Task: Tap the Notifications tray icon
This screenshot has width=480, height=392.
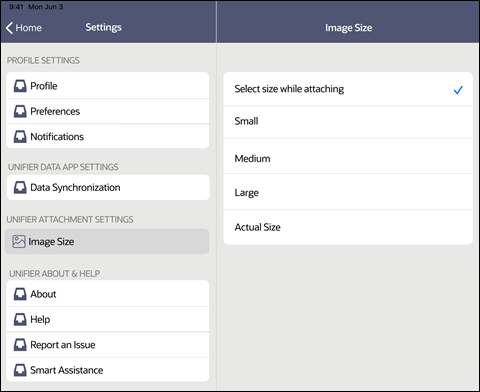Action: 20,137
